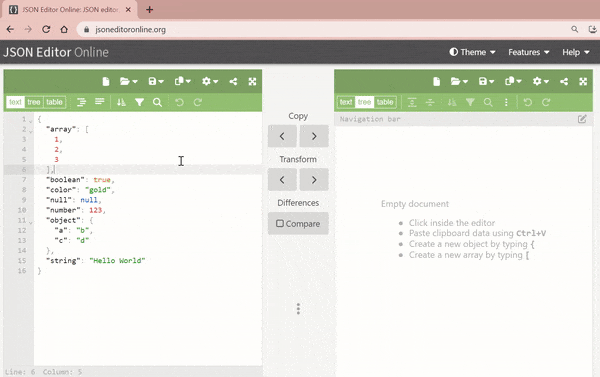
Task: Click the "Hello World" string value
Action: [x=117, y=261]
